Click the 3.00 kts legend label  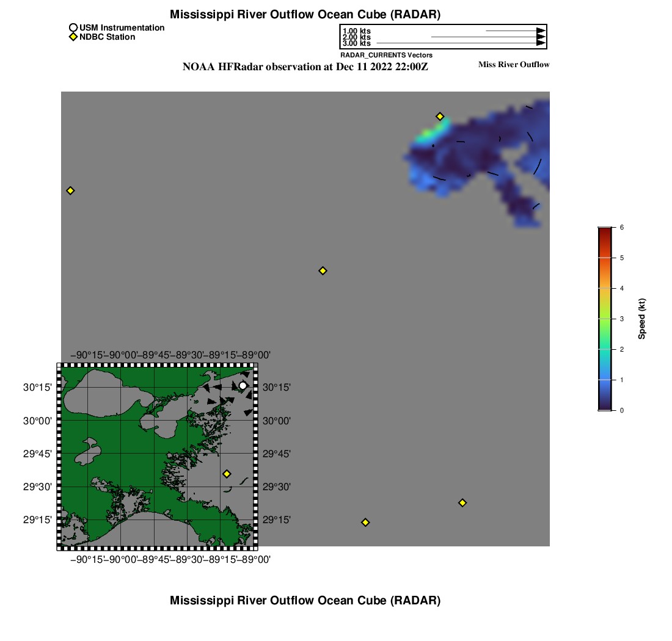(x=356, y=43)
